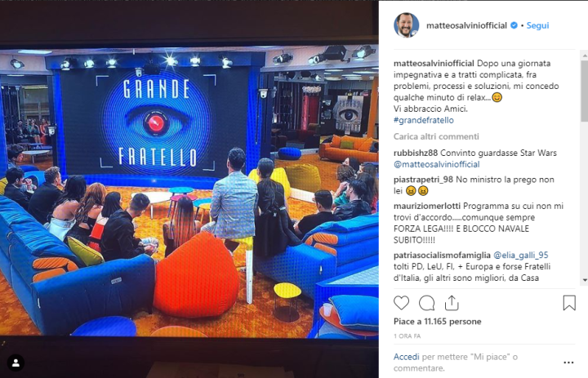
Task: Save post with bookmark icon
Action: (569, 303)
